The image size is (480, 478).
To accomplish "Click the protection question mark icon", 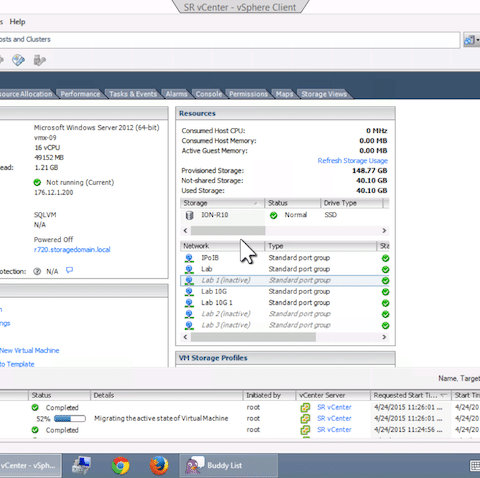I will point(37,272).
